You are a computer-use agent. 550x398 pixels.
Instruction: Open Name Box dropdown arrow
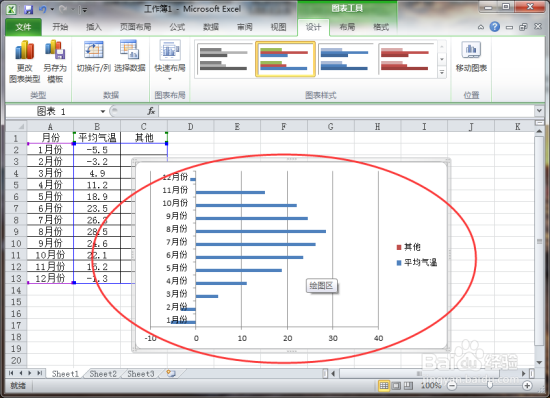tap(103, 112)
